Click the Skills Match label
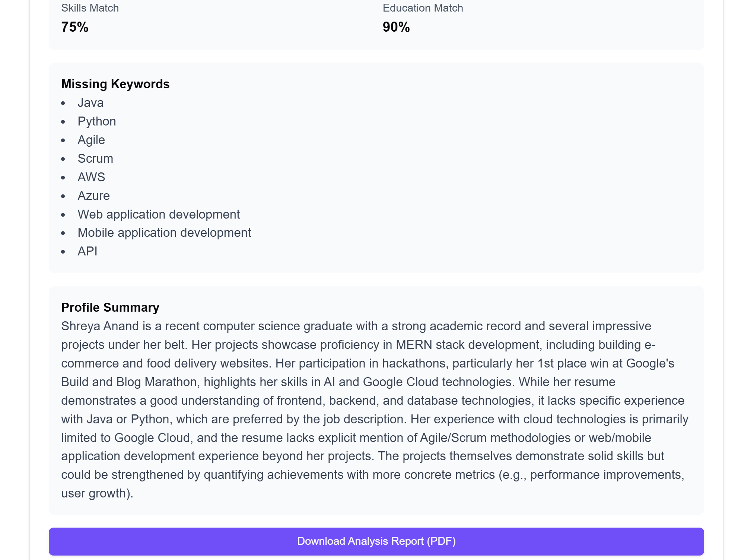Screen dimensions: 741x560 tap(90, 8)
